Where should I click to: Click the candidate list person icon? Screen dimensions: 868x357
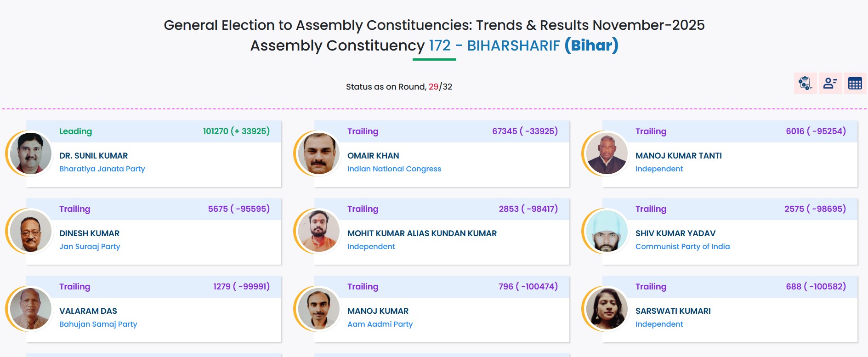(830, 83)
